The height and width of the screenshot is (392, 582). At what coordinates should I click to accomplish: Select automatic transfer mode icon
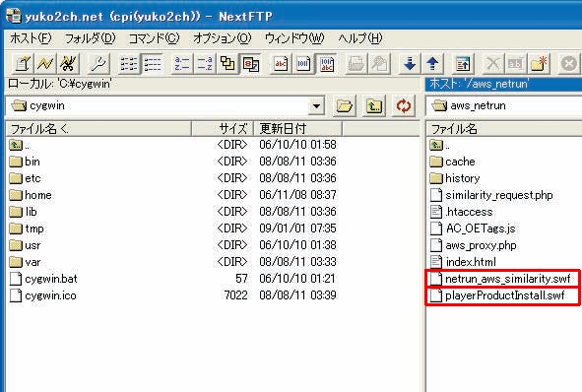(x=327, y=64)
